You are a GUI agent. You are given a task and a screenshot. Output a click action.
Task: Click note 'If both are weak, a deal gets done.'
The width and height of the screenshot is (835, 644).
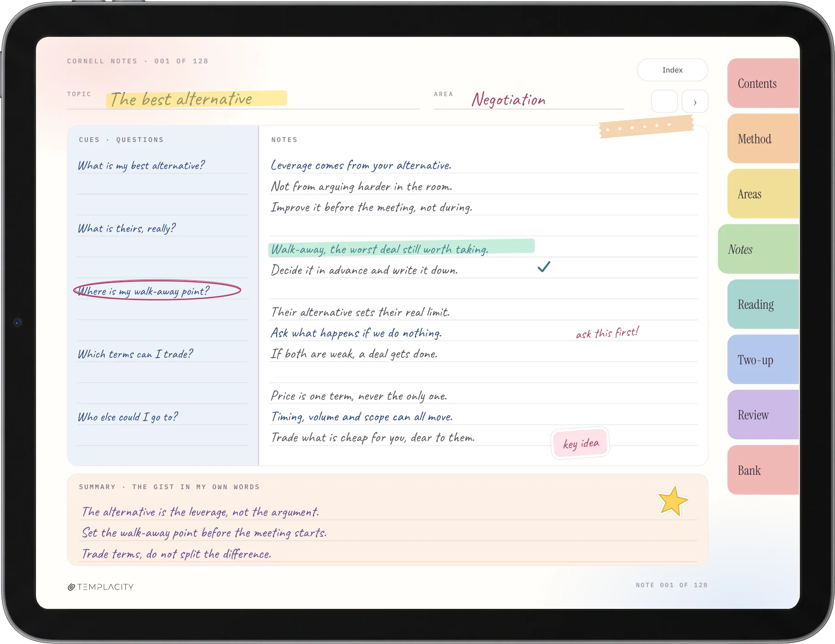click(354, 354)
